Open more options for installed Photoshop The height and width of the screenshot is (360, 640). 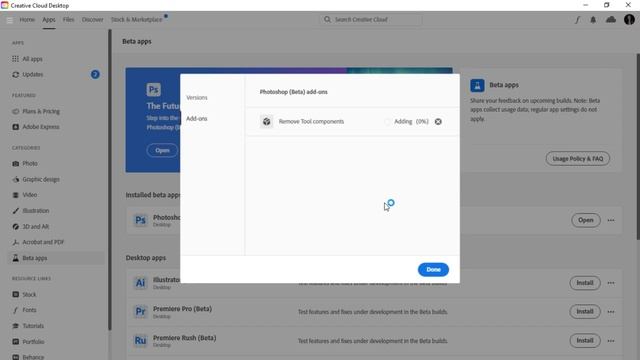pyautogui.click(x=611, y=220)
